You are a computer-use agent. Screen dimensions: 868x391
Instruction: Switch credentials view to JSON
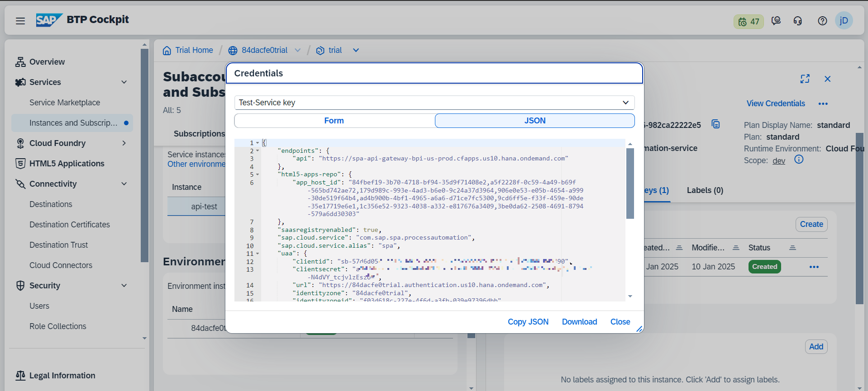pyautogui.click(x=534, y=121)
